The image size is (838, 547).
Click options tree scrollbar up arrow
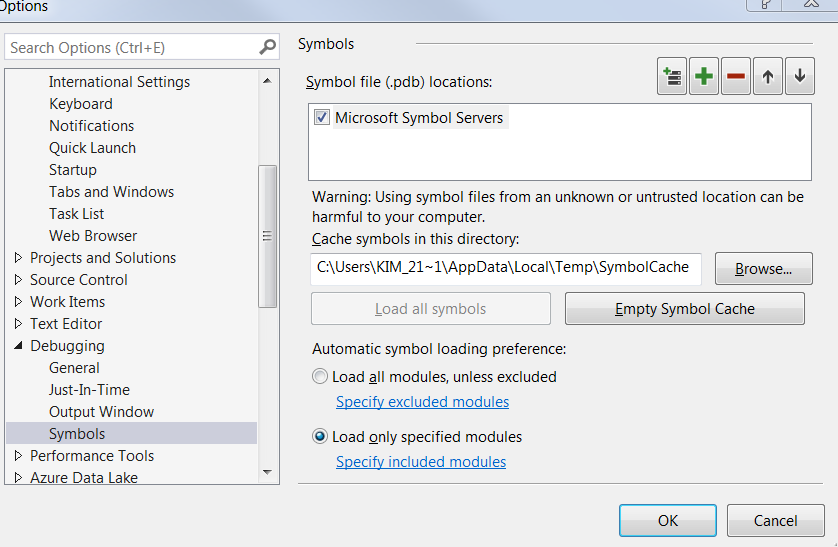(x=267, y=81)
